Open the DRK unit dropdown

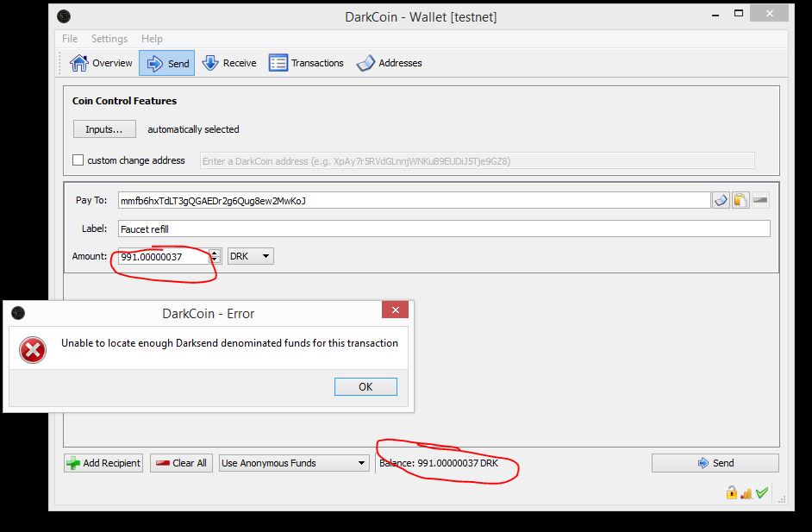coord(251,256)
